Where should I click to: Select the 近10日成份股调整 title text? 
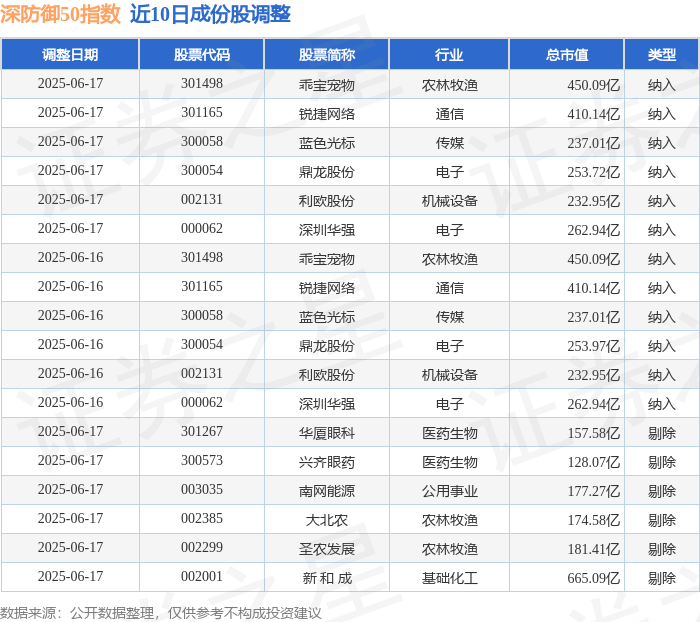(210, 14)
